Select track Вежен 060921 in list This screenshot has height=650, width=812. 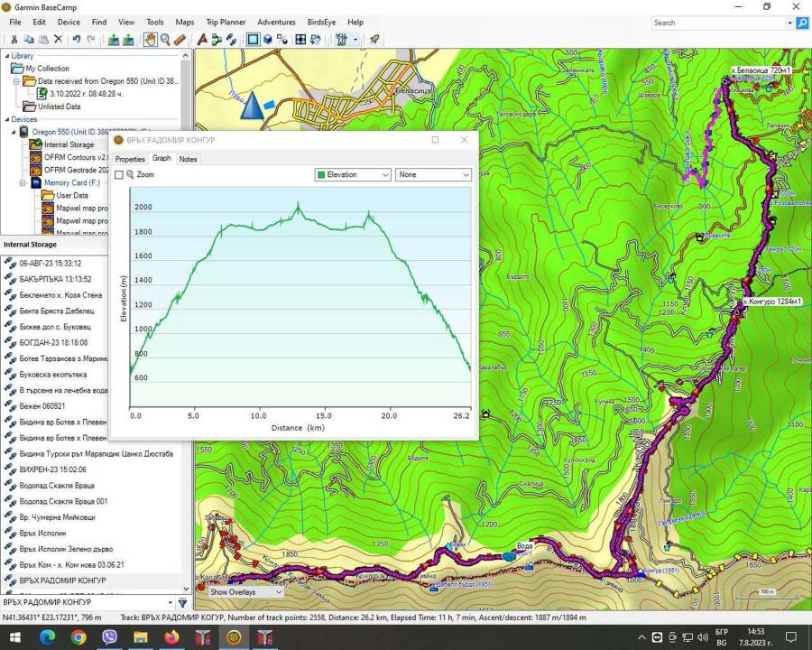42,406
